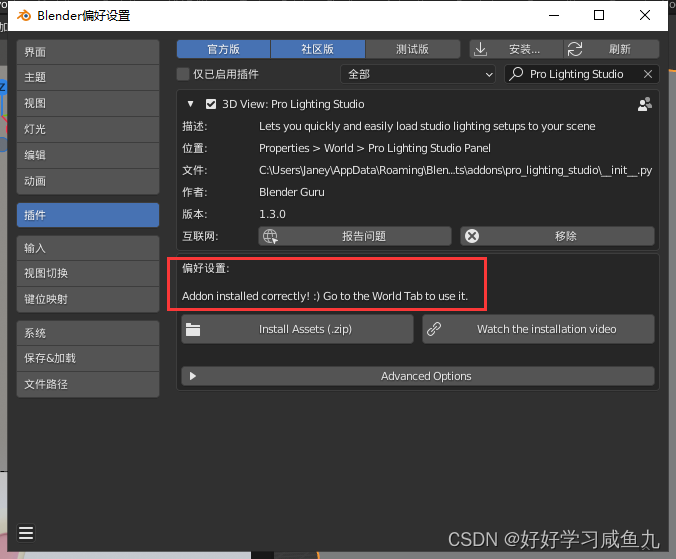The width and height of the screenshot is (676, 559).
Task: Expand the Advanced Options panel
Action: (x=418, y=376)
